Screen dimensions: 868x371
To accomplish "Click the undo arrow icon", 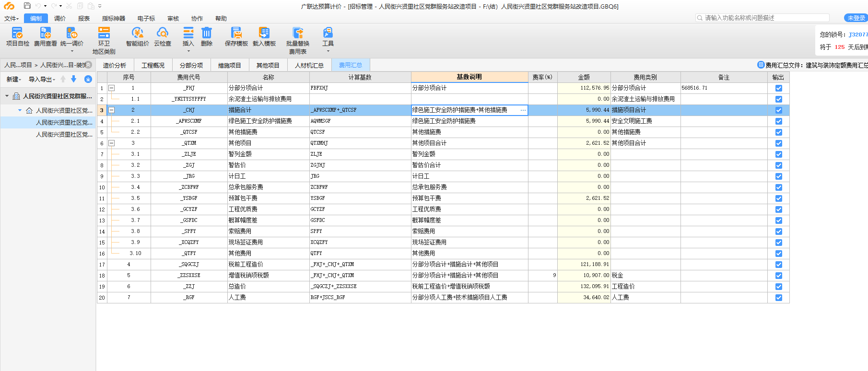I will click(x=38, y=6).
